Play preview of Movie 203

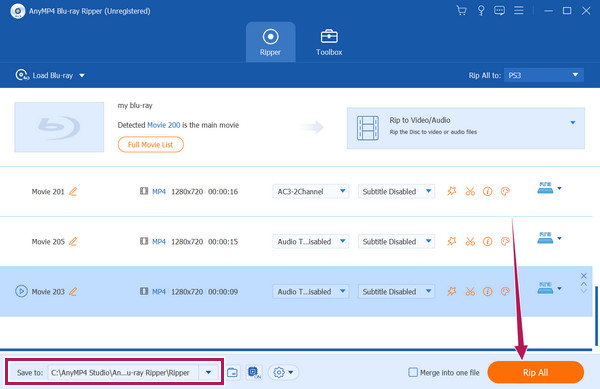click(21, 291)
